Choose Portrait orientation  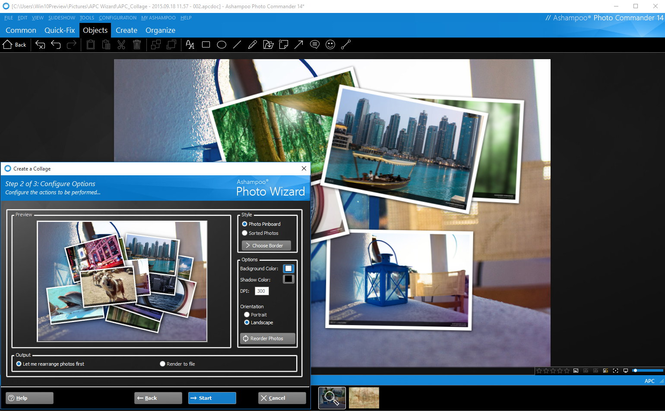255,315
